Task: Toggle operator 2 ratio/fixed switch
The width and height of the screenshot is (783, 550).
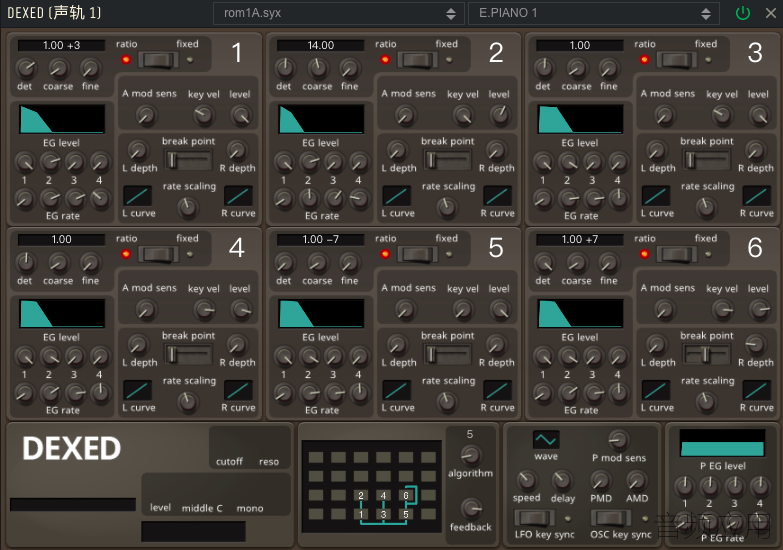Action: 417,60
